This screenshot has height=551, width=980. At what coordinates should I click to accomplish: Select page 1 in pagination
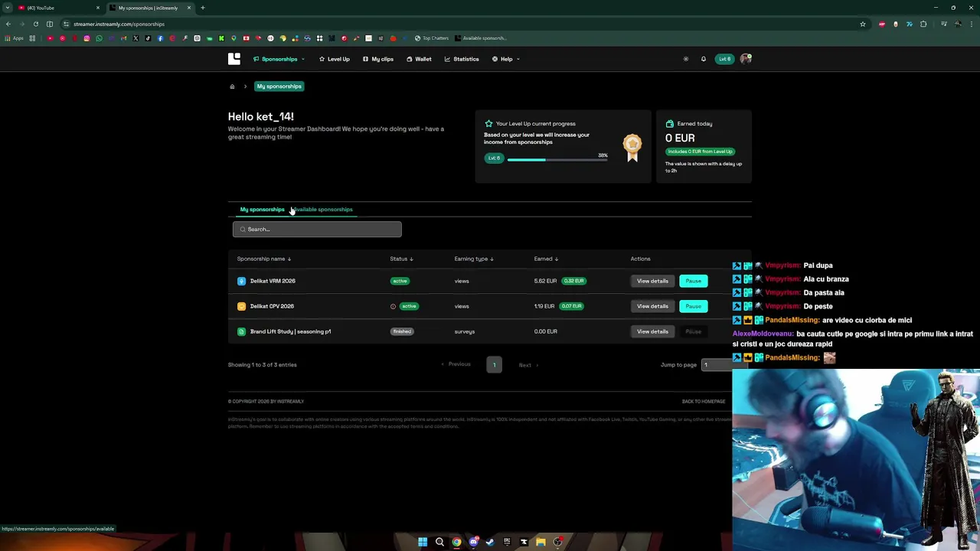pyautogui.click(x=495, y=365)
